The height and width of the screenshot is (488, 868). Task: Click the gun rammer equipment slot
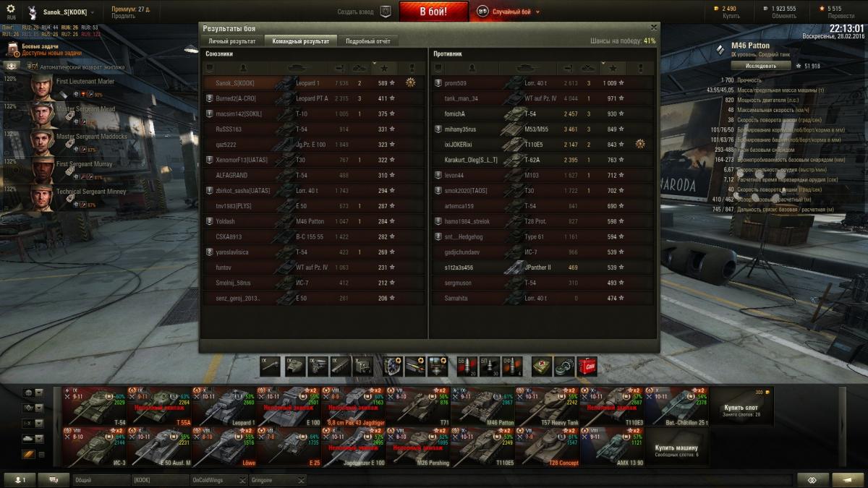tap(415, 367)
